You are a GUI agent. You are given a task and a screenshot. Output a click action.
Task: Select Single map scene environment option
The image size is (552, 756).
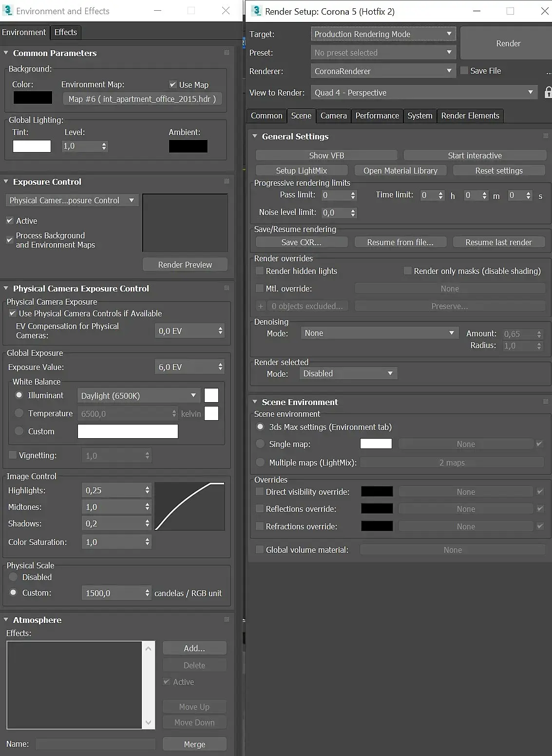pos(260,444)
